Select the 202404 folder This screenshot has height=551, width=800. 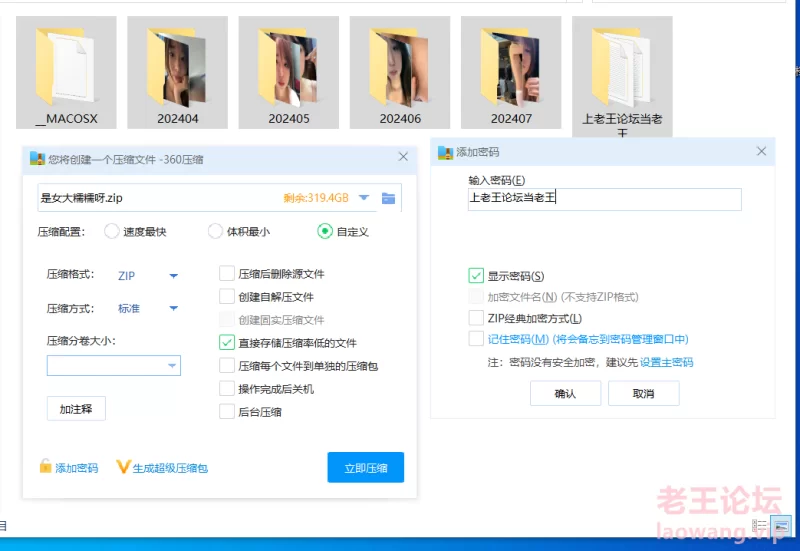click(x=178, y=72)
